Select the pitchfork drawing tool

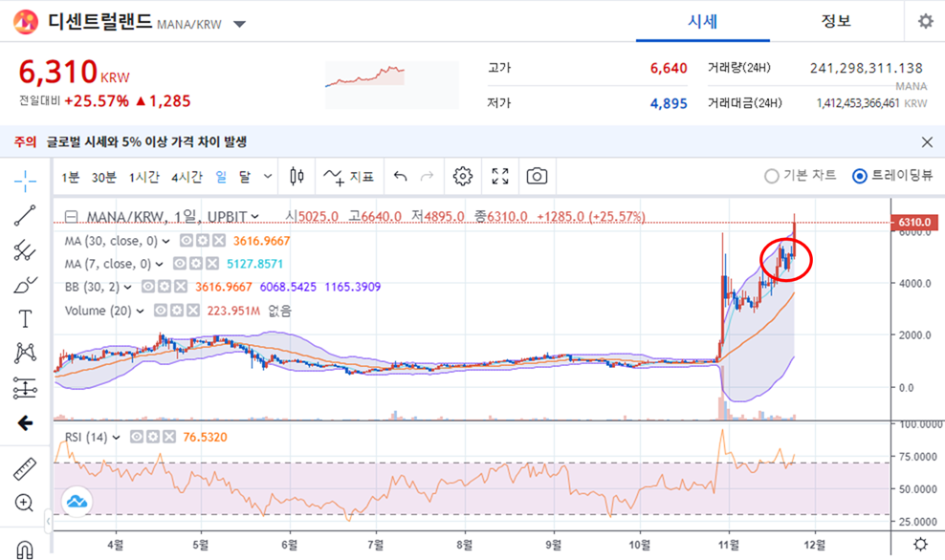[x=25, y=249]
